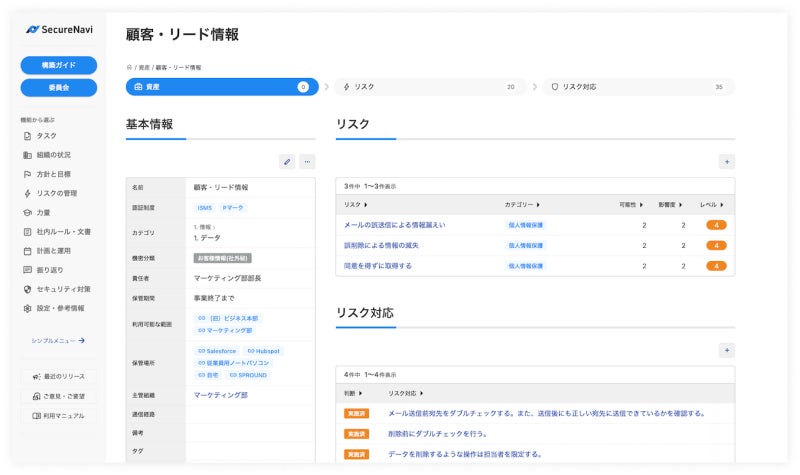Click level 4 badge in 誤削除 row

coord(716,245)
